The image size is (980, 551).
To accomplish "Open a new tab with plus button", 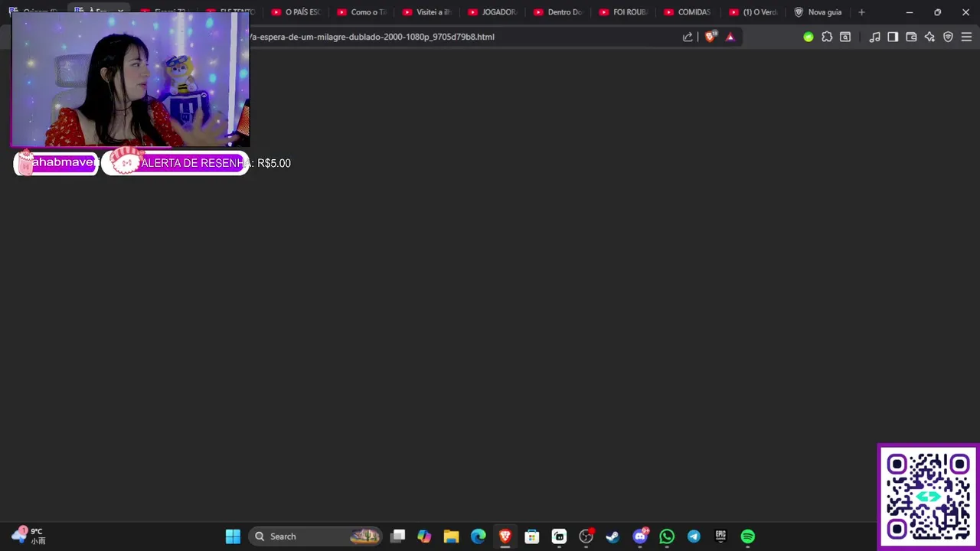I will [x=861, y=12].
